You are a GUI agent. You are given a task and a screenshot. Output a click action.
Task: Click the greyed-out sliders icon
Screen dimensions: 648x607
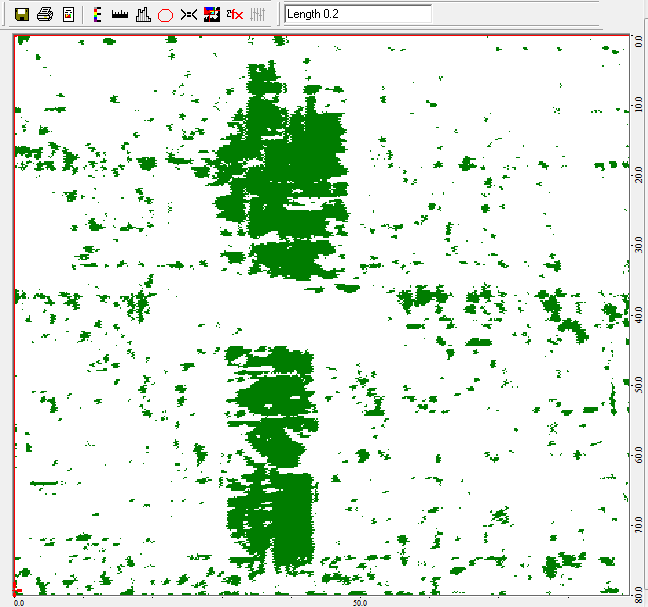[x=257, y=14]
